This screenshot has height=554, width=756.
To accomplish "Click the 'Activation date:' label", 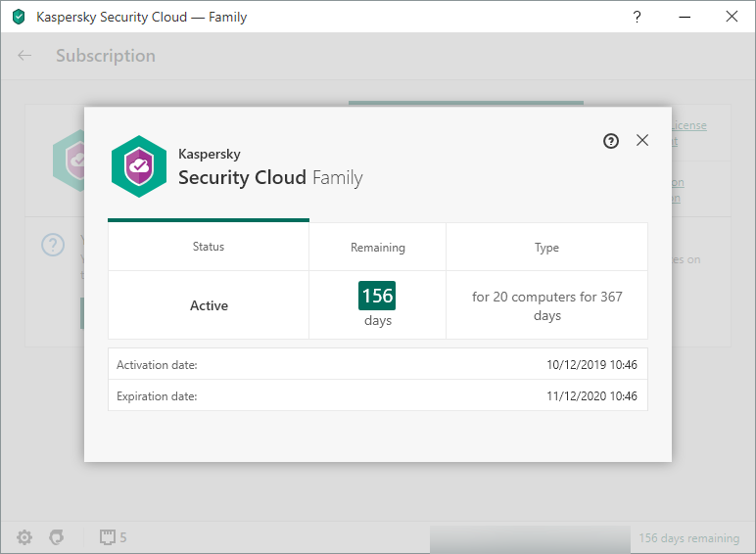I will [157, 365].
